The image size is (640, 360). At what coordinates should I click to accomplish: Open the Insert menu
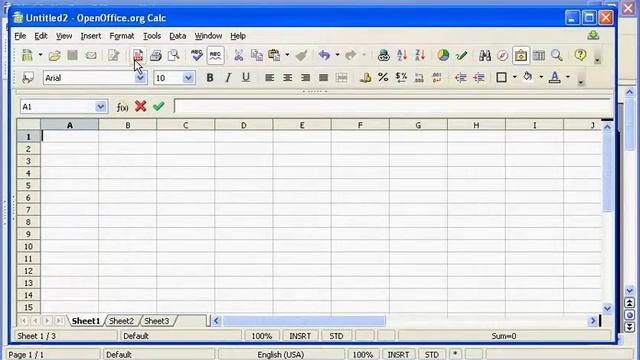91,36
